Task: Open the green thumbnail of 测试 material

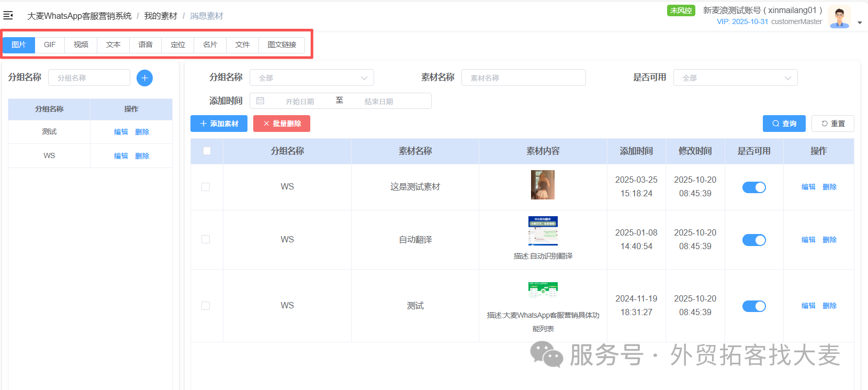Action: point(543,290)
